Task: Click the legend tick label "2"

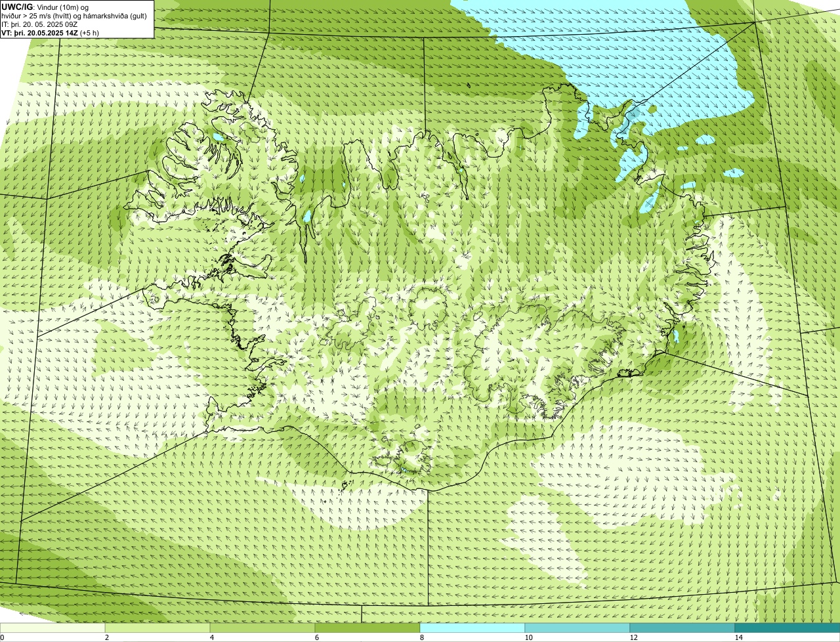Action: (106, 637)
